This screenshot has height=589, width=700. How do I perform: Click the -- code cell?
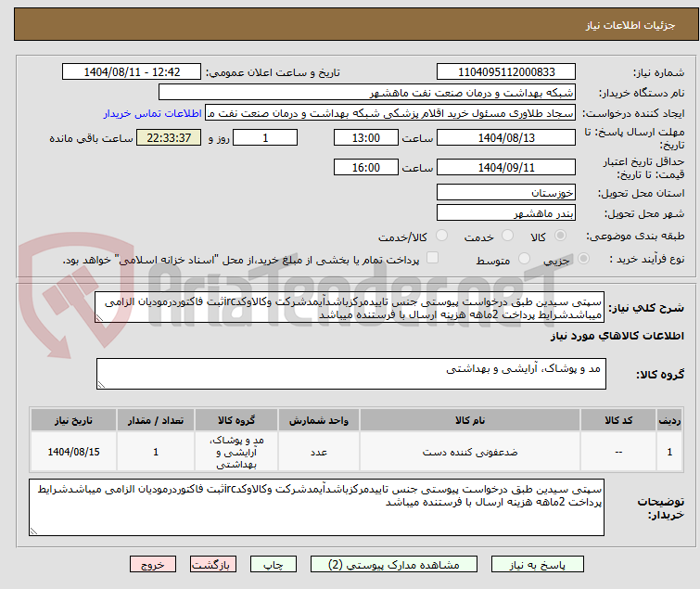[x=618, y=452]
